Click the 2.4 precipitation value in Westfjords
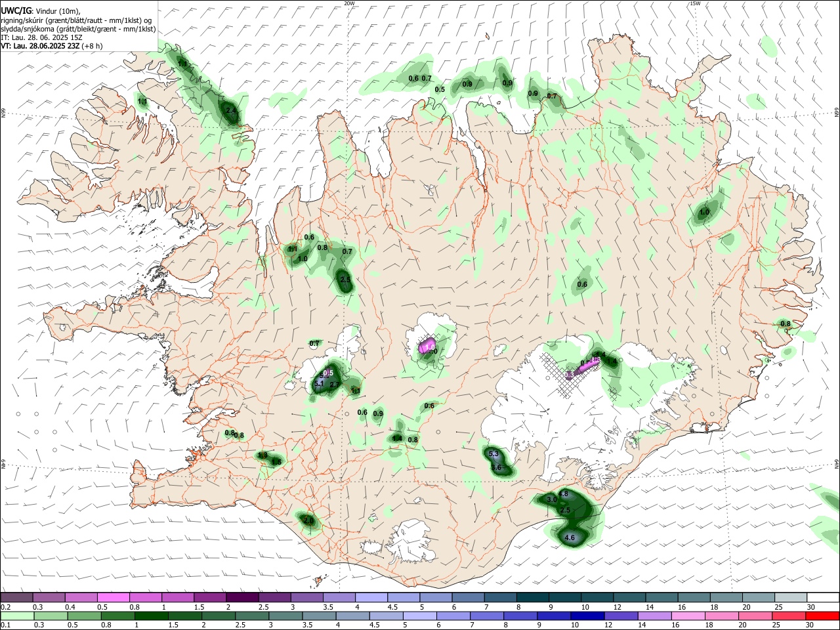 231,111
